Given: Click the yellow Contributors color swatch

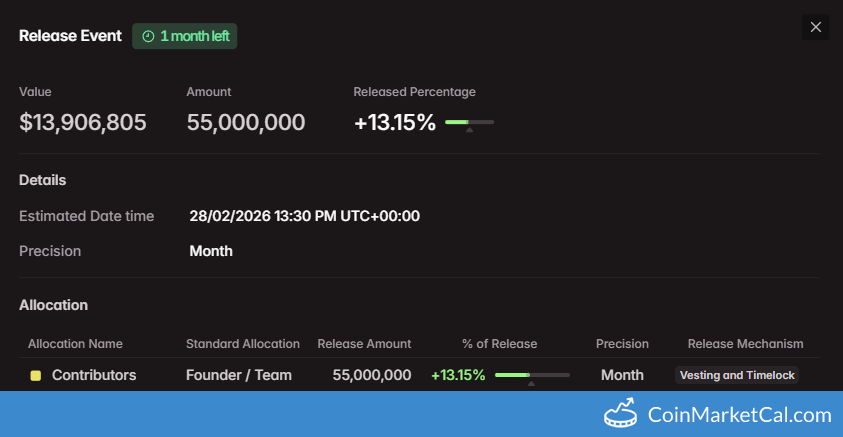Looking at the screenshot, I should pos(35,376).
